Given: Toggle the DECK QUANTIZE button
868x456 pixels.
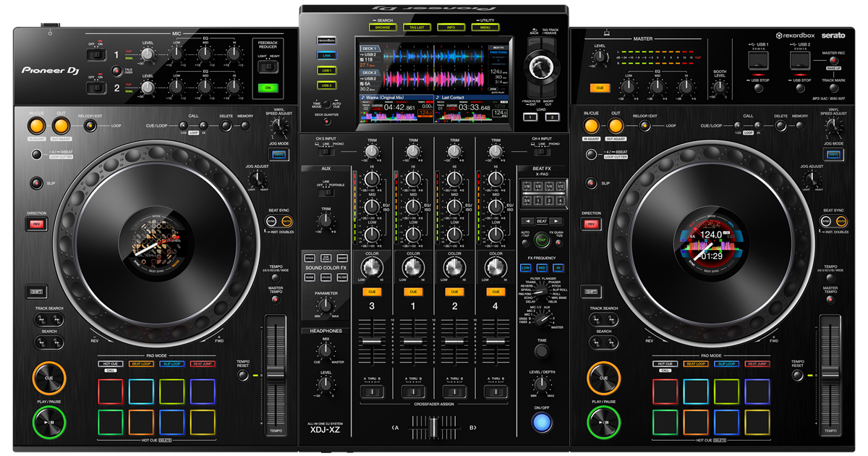Looking at the screenshot, I should (x=326, y=121).
